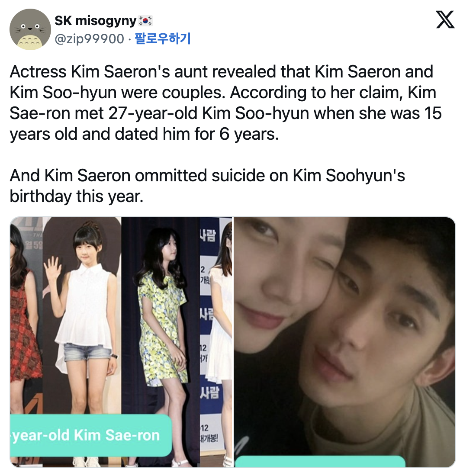Click the X logo
This screenshot has width=463, height=476.
coord(445,19)
